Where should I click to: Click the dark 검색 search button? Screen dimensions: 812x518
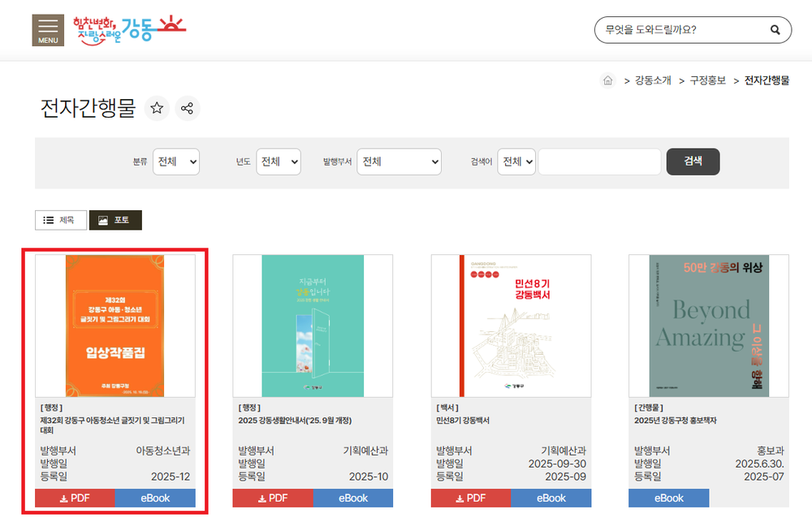point(693,162)
